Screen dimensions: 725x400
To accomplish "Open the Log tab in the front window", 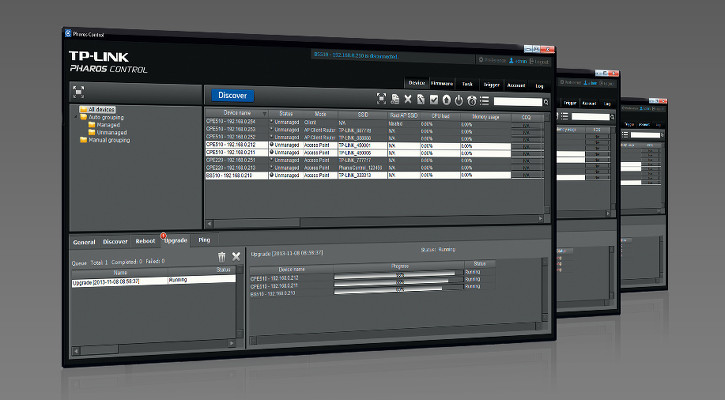I will tap(539, 86).
